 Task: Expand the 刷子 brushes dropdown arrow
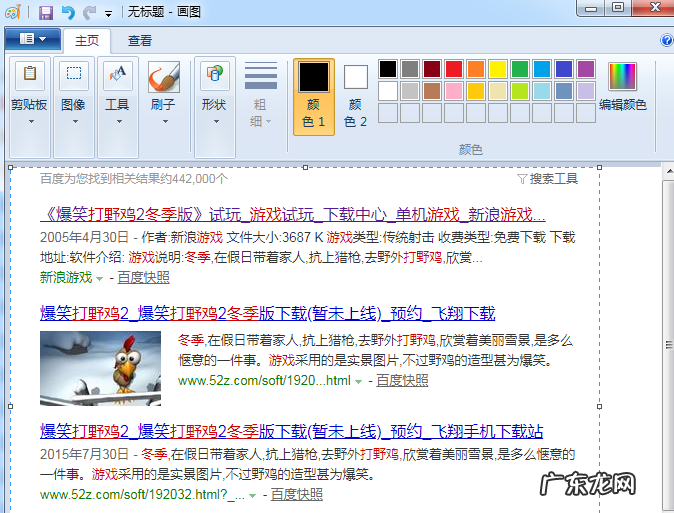pos(165,122)
